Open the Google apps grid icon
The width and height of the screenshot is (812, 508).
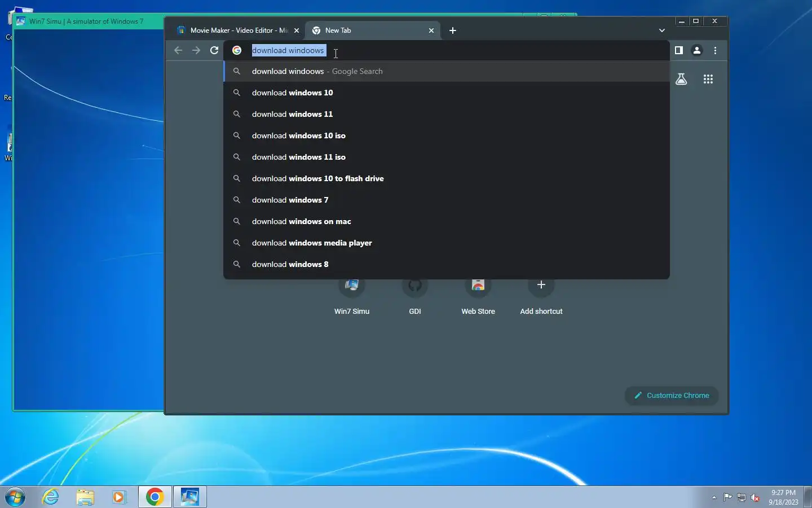[708, 79]
